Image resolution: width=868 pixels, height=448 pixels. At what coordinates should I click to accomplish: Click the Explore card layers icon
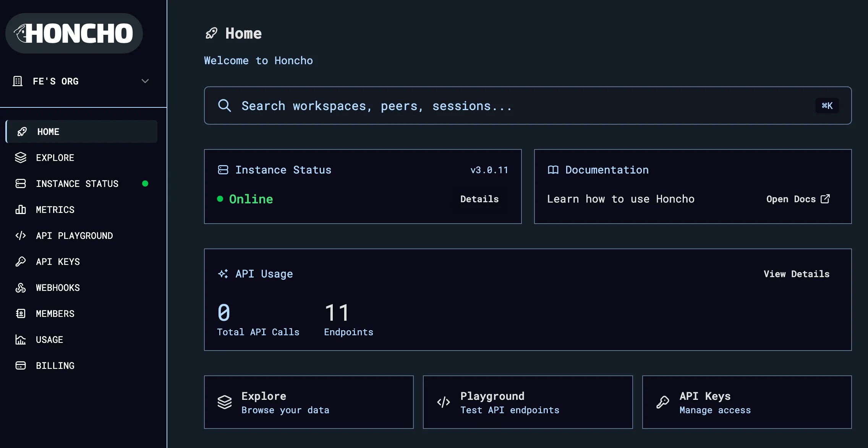[225, 402]
